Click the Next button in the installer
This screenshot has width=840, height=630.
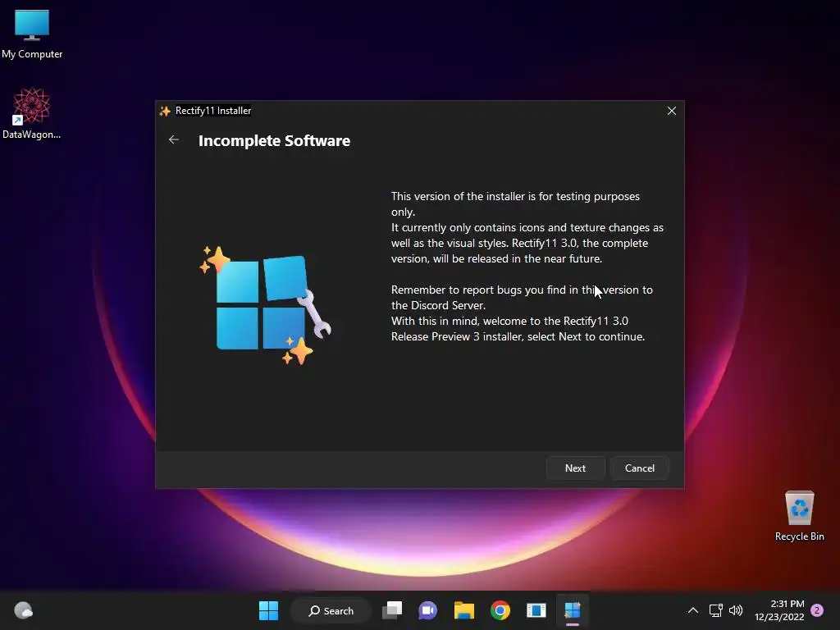[575, 468]
